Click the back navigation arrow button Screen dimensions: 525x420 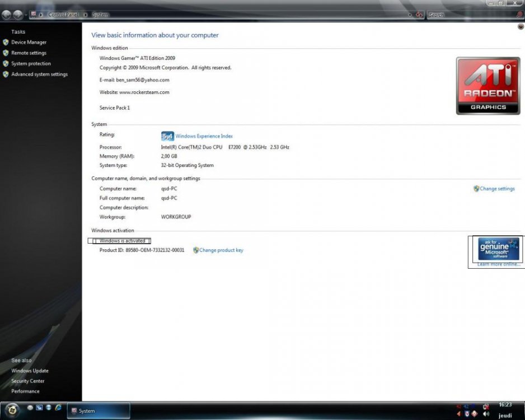(6, 14)
